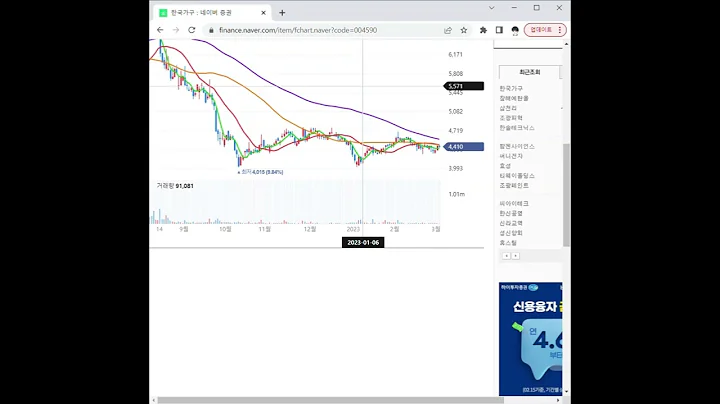Open 성신양회 in recent list
Image resolution: width=720 pixels, height=404 pixels.
click(x=511, y=233)
